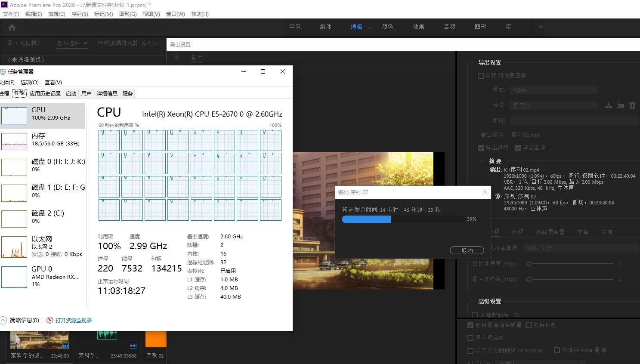
Task: Select 磁盘 2 (C:) in Task Manager
Action: pos(43,219)
